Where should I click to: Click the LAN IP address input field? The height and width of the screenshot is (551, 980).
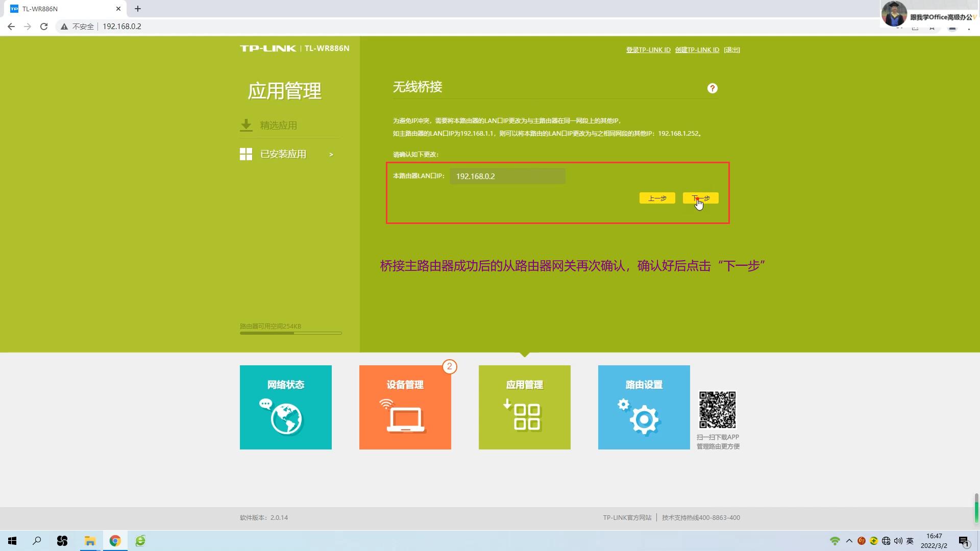tap(507, 176)
